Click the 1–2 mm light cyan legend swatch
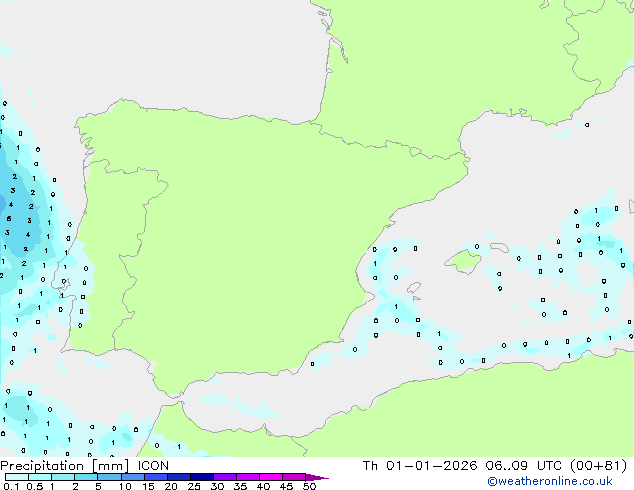This screenshot has width=634, height=490. click(63, 477)
